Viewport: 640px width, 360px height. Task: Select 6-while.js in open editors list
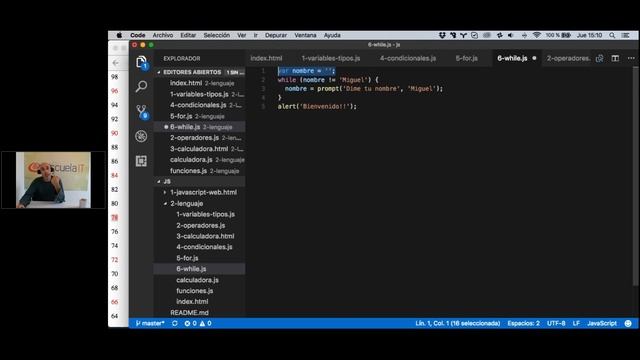pos(200,127)
